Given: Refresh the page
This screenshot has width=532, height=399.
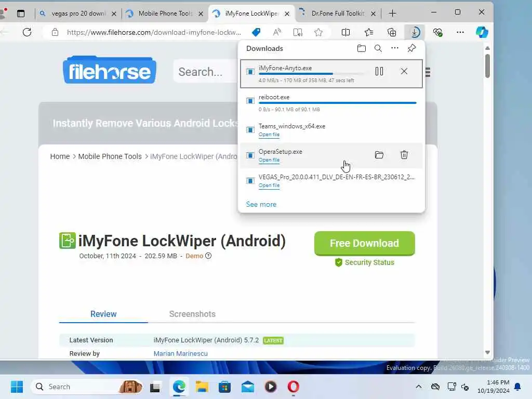Looking at the screenshot, I should 27,33.
